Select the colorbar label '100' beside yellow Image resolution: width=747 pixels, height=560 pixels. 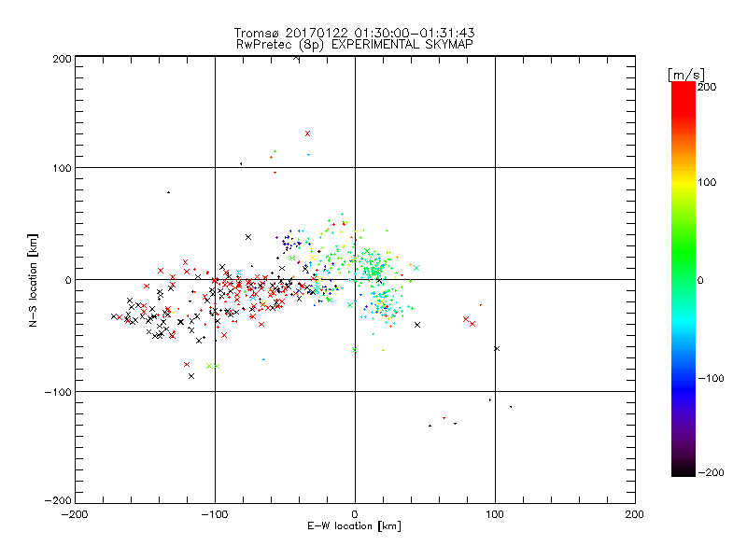pyautogui.click(x=707, y=182)
